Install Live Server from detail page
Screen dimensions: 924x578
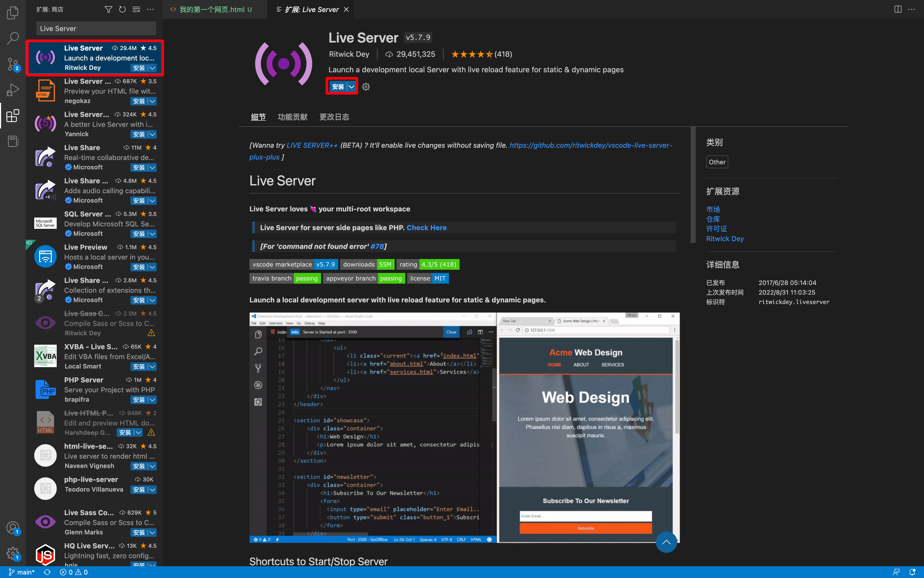(338, 87)
